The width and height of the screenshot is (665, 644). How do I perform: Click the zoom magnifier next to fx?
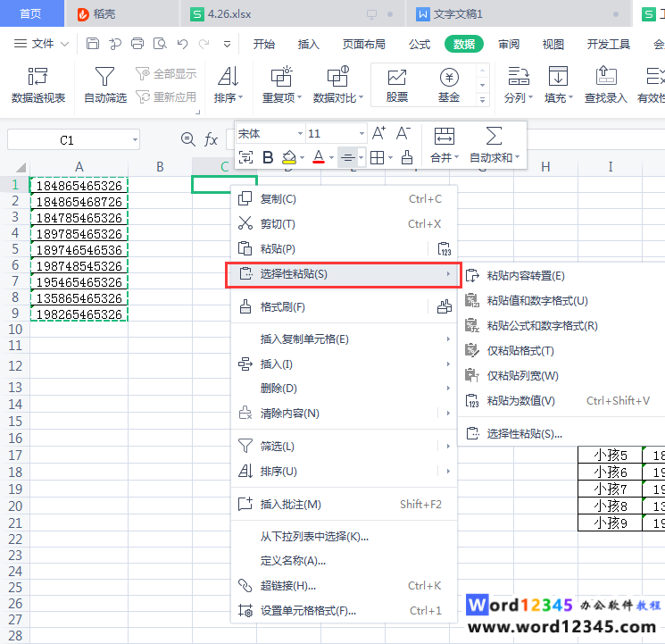187,139
